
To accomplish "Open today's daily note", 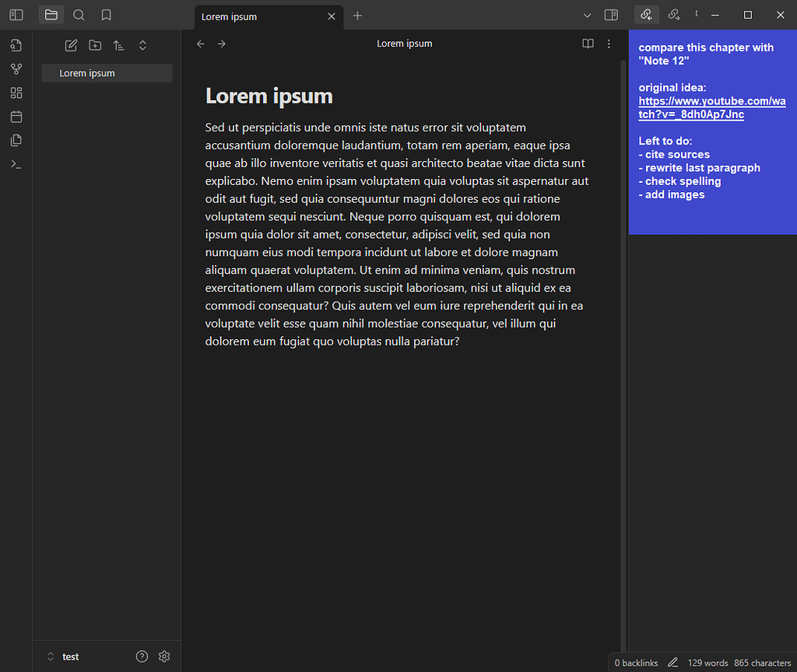I will 16,117.
